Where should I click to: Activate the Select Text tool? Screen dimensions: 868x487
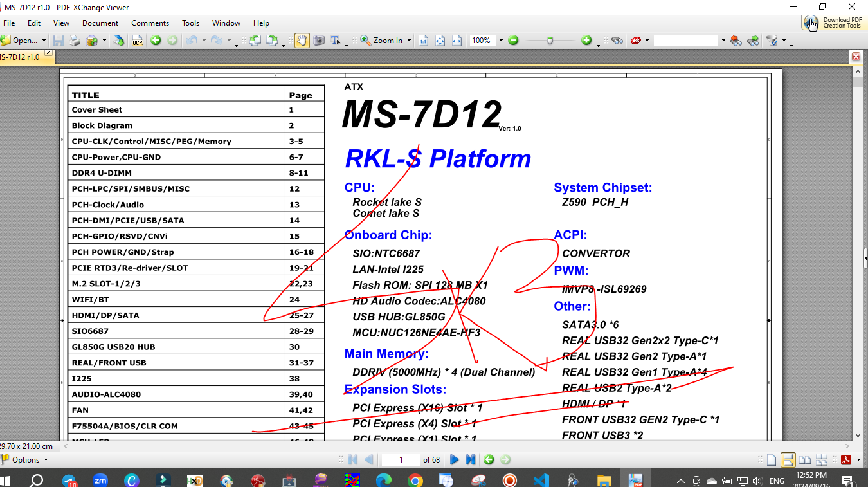[x=336, y=41]
